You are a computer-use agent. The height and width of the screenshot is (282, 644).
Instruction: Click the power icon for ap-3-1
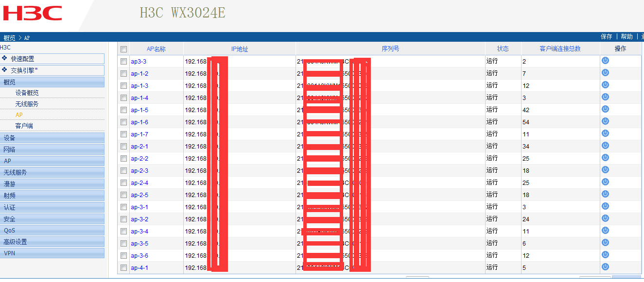[x=605, y=206]
